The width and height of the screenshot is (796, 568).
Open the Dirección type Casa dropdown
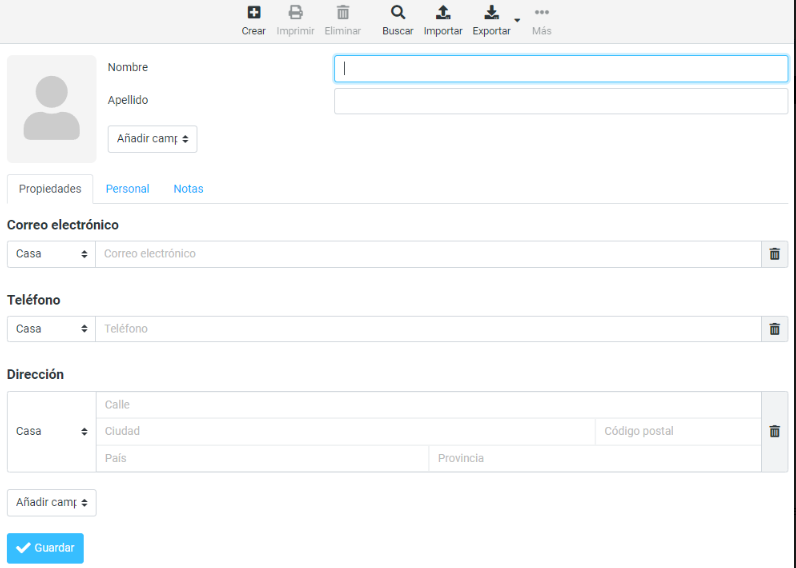click(51, 431)
